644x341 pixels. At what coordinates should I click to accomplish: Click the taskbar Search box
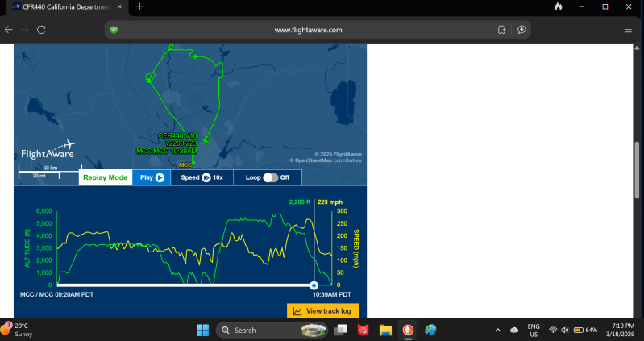click(x=272, y=330)
